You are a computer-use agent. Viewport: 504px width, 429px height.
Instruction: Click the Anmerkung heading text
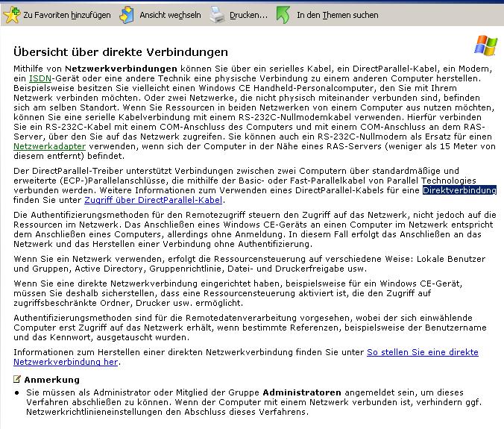pos(51,380)
